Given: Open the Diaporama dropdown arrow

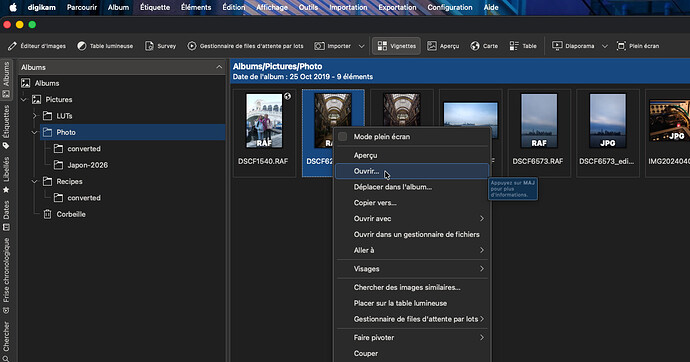Looking at the screenshot, I should pyautogui.click(x=605, y=46).
